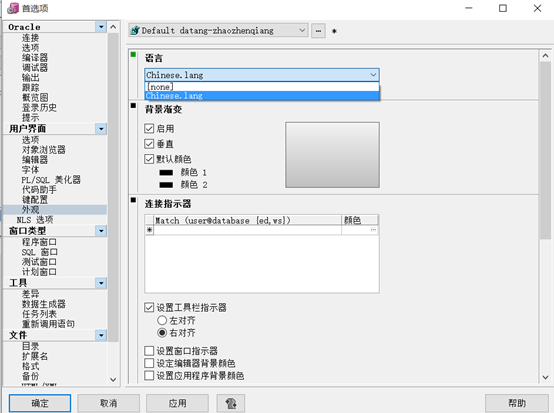Image resolution: width=554 pixels, height=413 pixels.
Task: Click the ellipsis button beside the preference set dropdown
Action: 318,31
